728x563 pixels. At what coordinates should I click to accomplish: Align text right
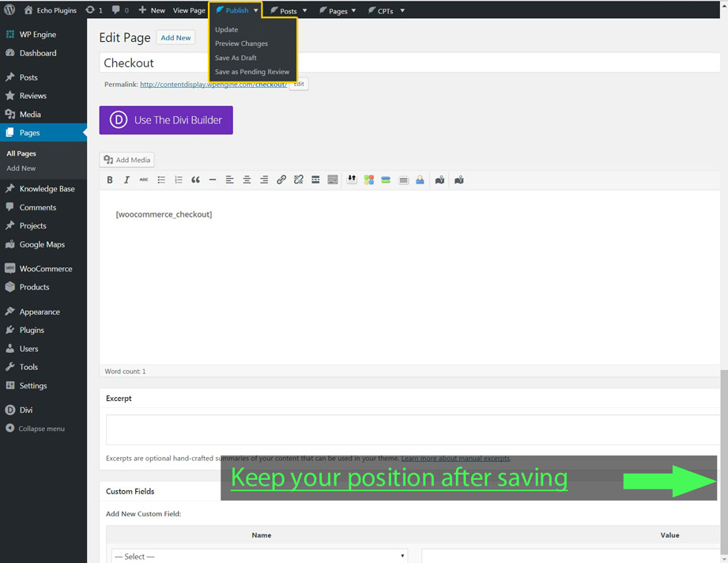pos(264,179)
